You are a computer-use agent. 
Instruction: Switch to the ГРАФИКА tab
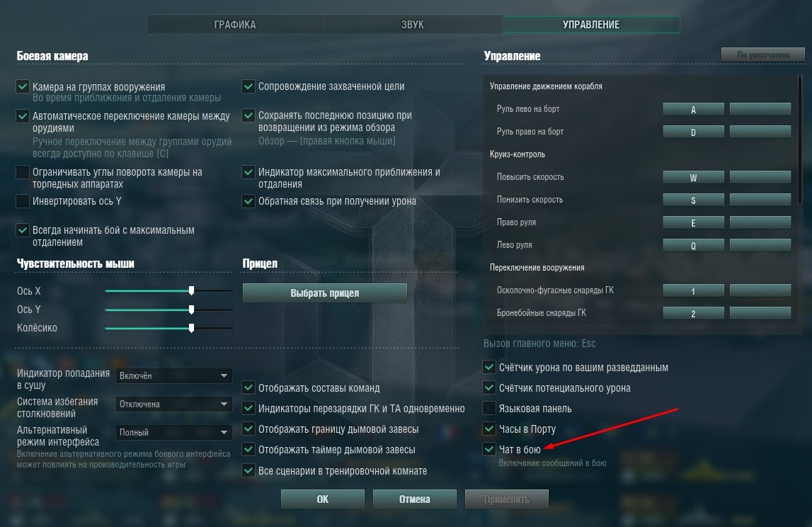(235, 24)
